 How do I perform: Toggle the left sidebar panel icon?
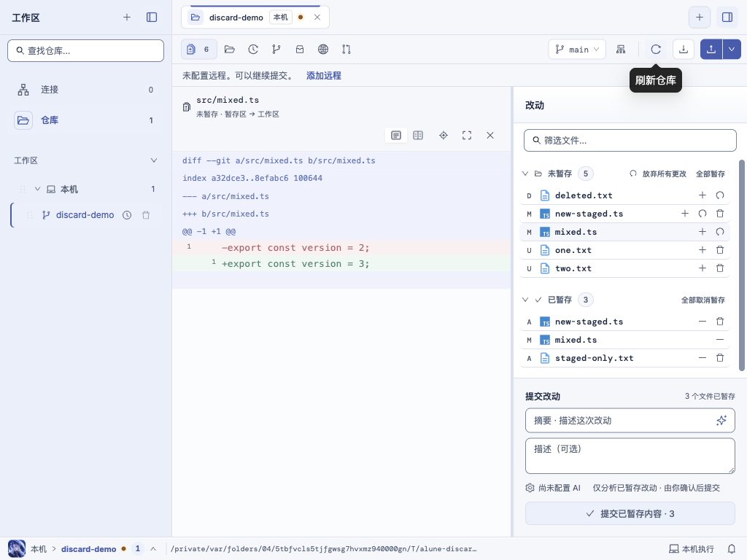point(152,17)
